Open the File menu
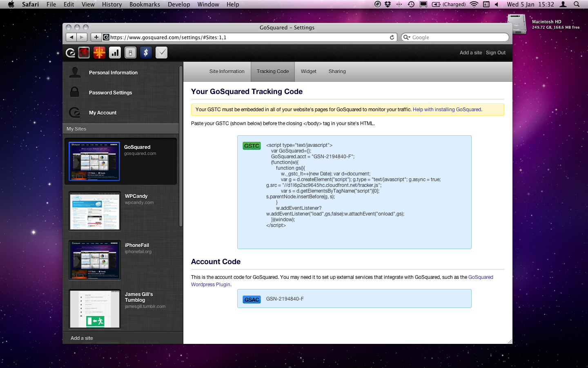The height and width of the screenshot is (368, 588). pos(51,4)
